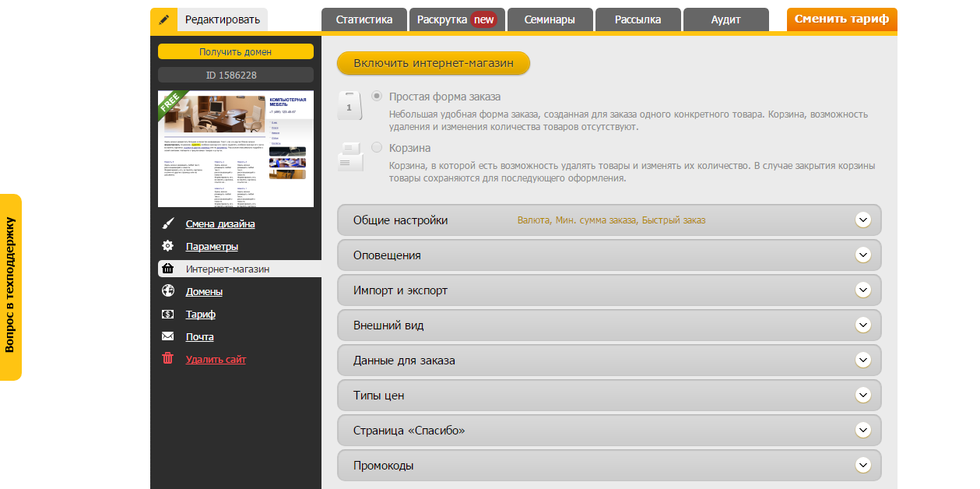Click Типы цен section title
Screen dimensions: 980x489
(x=378, y=395)
